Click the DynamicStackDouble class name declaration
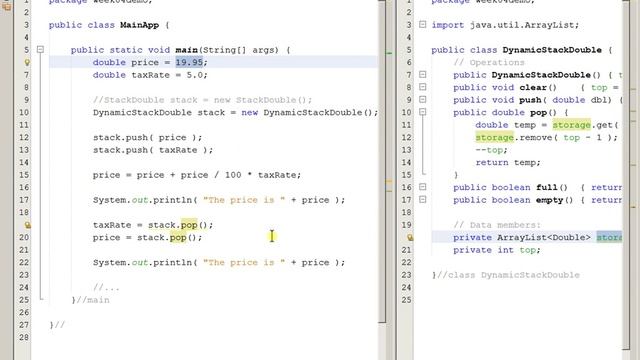 (552, 50)
